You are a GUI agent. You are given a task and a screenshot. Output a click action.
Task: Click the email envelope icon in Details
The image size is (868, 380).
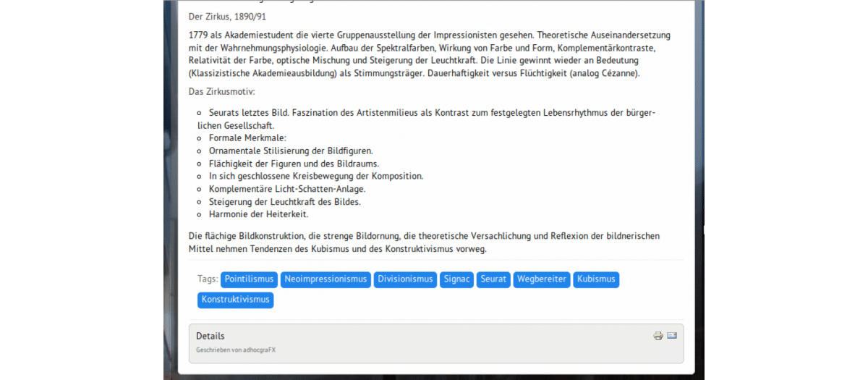pyautogui.click(x=672, y=336)
